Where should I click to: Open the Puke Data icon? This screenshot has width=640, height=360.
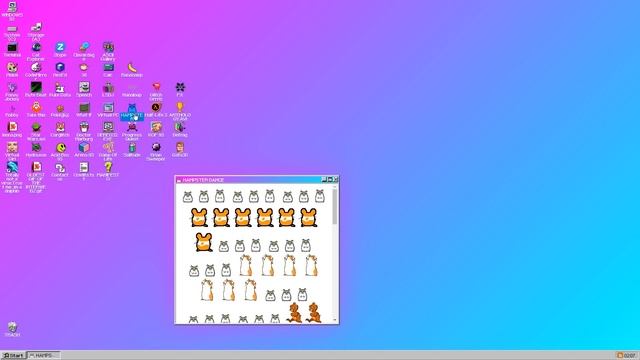coord(60,90)
